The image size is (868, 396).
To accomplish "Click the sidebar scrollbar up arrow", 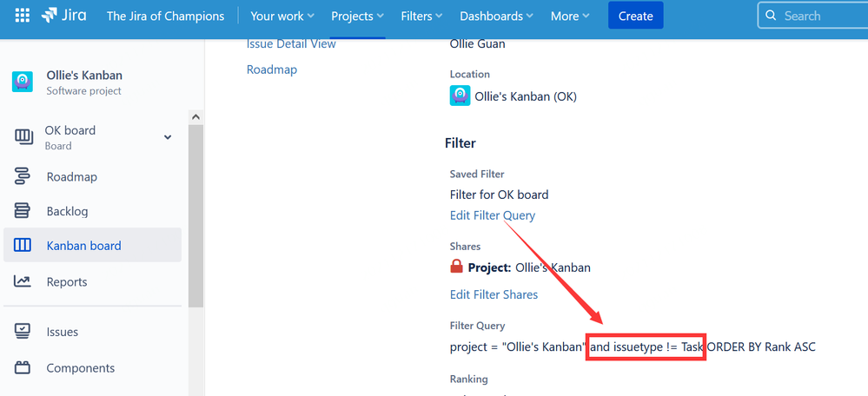I will pyautogui.click(x=195, y=117).
